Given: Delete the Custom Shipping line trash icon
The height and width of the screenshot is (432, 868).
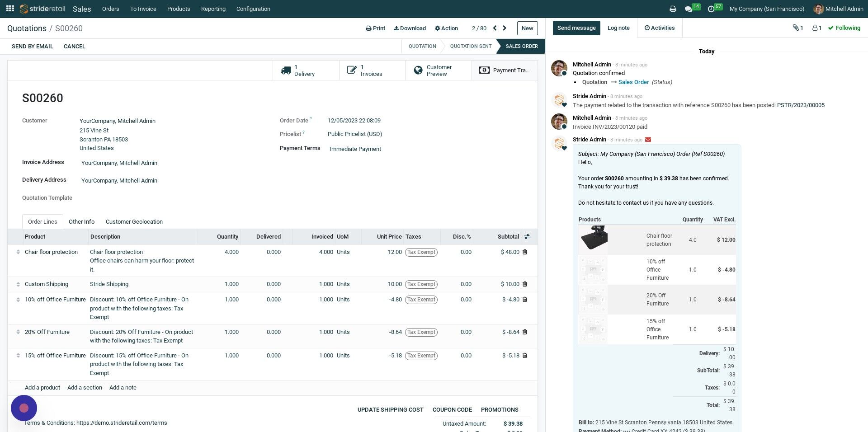Looking at the screenshot, I should point(525,284).
